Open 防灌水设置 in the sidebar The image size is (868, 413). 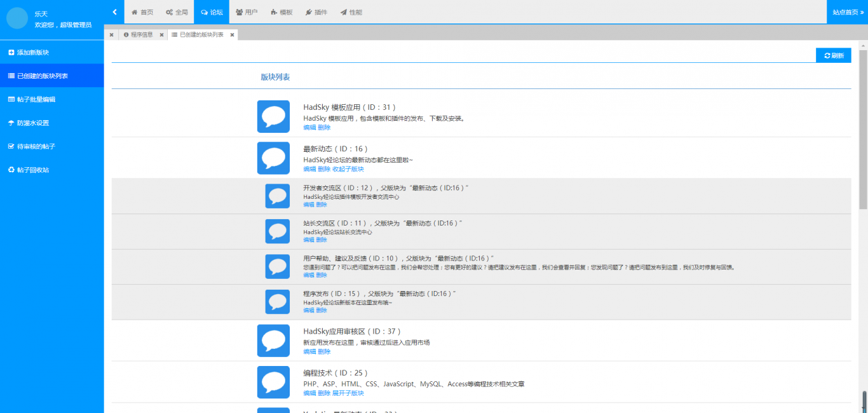pyautogui.click(x=52, y=123)
